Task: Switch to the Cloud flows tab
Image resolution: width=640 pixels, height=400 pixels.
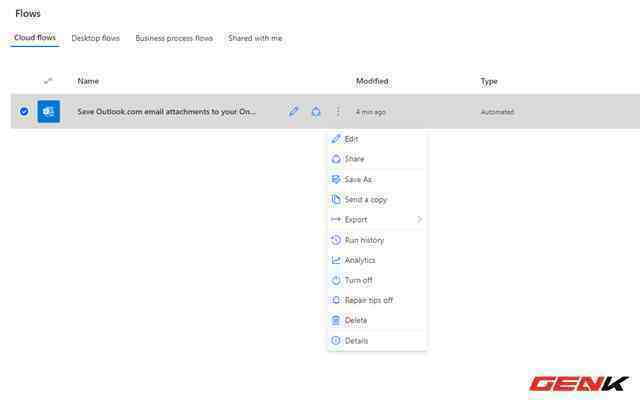Action: [x=35, y=38]
